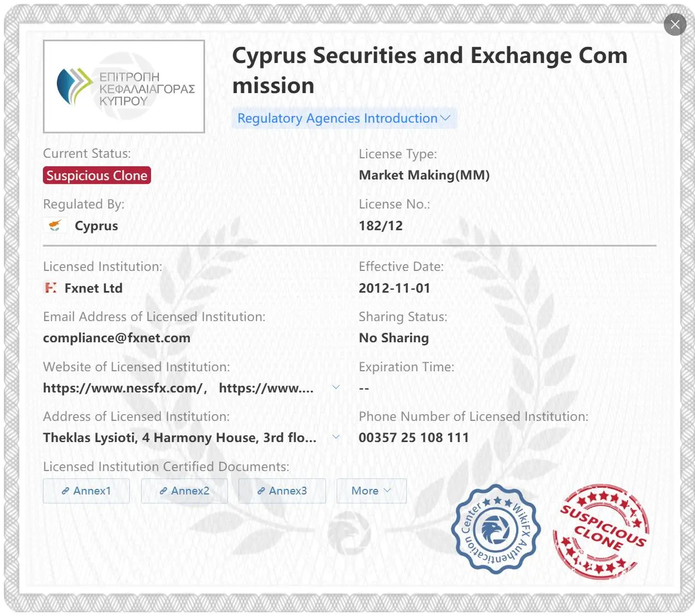
Task: Click the Fxnet Ltd company logo icon
Action: tap(51, 288)
